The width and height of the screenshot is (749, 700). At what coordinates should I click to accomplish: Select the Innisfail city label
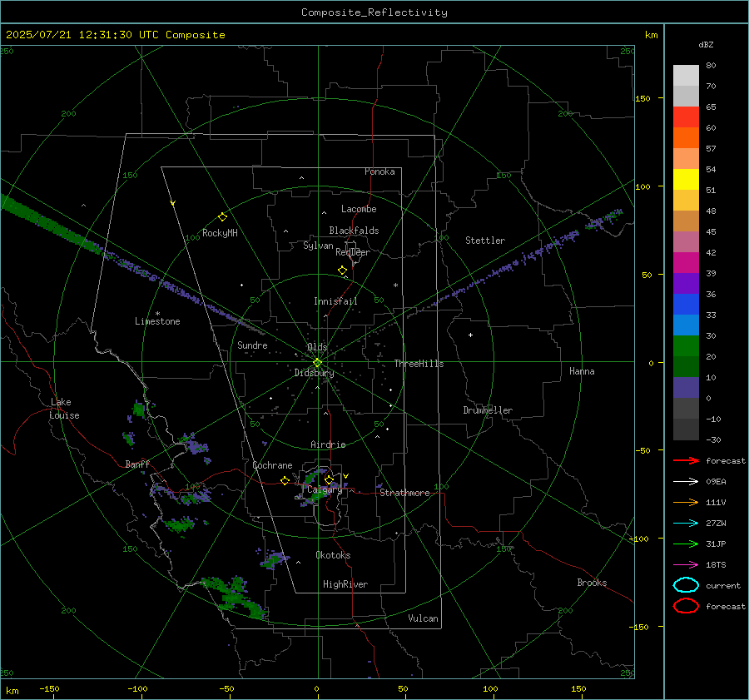(335, 301)
